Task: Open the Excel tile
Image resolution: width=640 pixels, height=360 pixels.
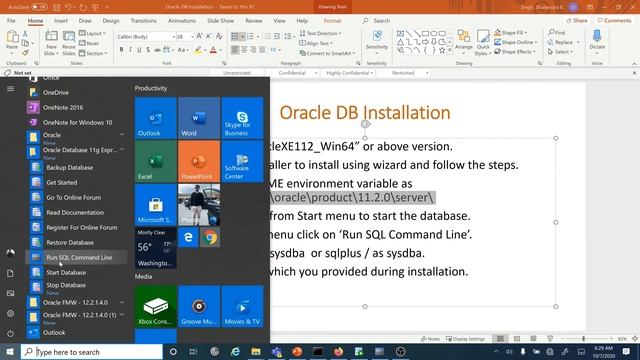Action: (156, 161)
